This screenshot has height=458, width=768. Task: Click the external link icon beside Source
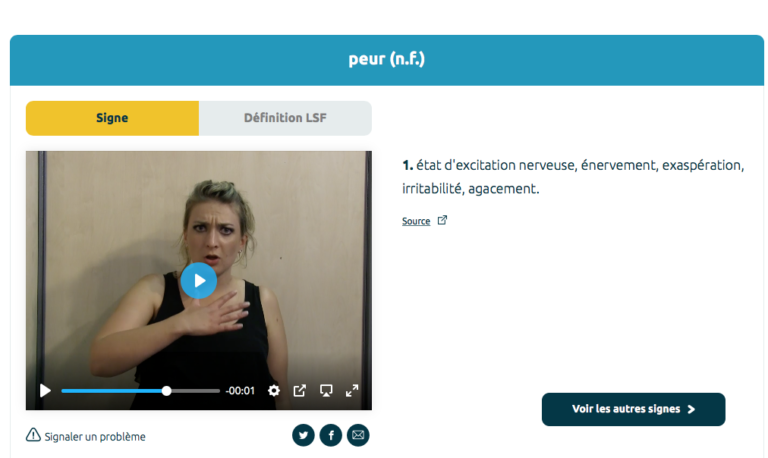point(442,220)
